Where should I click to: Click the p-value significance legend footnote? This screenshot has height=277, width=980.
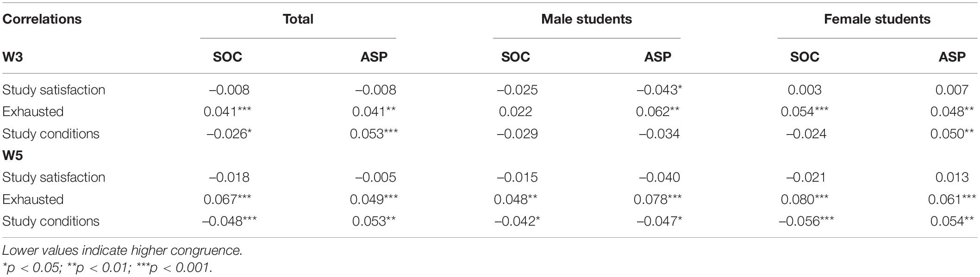click(x=107, y=267)
